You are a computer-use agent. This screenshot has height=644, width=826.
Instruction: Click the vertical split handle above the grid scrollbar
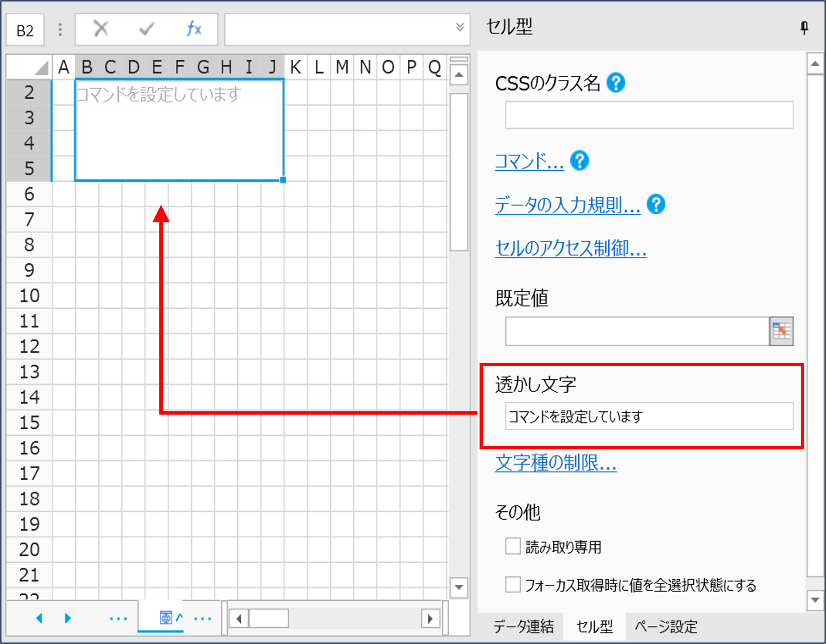[459, 59]
